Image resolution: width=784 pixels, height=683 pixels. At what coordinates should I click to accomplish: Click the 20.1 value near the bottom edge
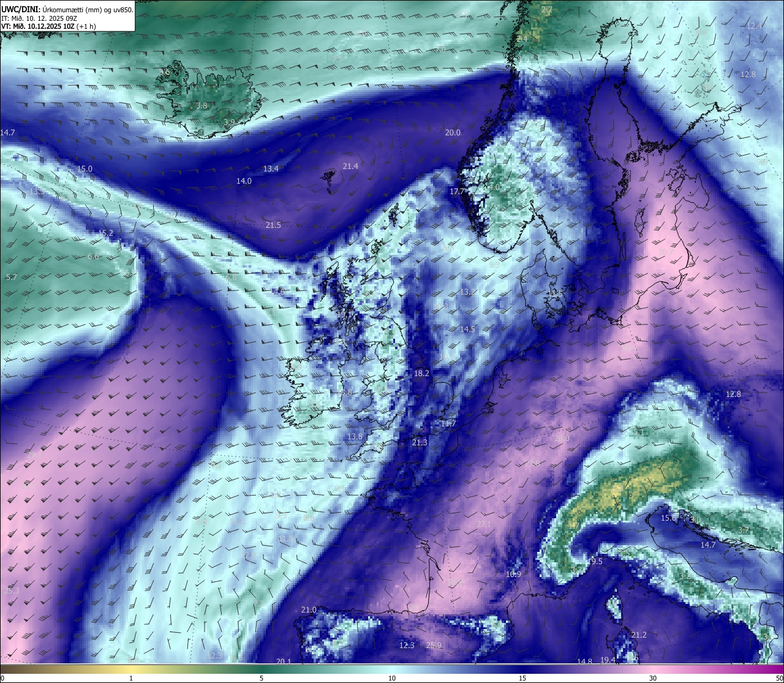(x=283, y=662)
